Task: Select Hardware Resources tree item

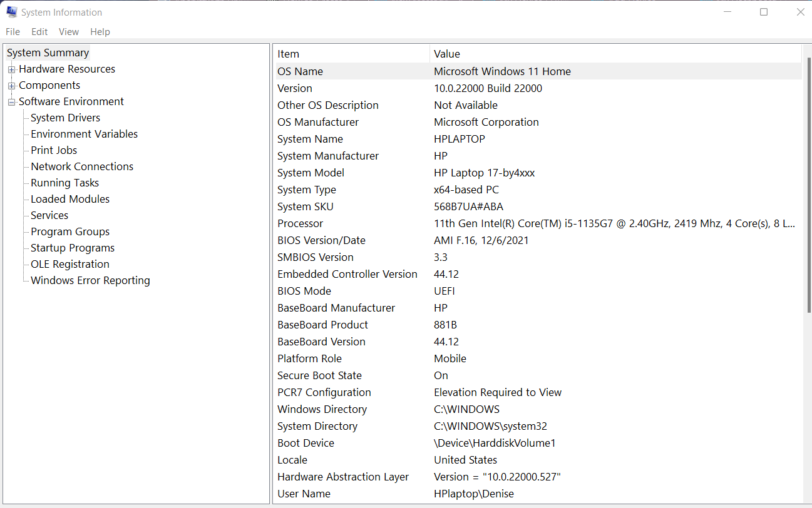Action: [x=67, y=69]
